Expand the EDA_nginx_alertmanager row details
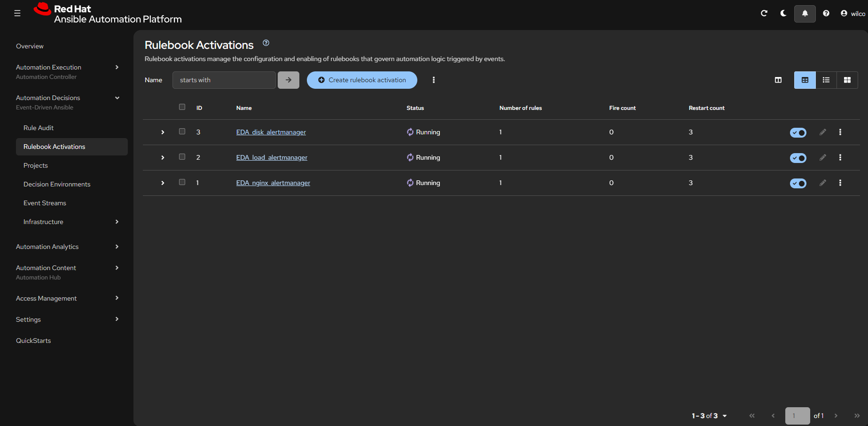The image size is (868, 426). pos(163,183)
